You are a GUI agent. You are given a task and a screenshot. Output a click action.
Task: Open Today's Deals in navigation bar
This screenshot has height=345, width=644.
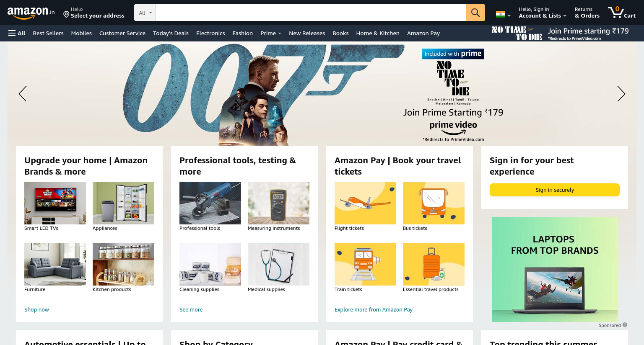pos(171,33)
